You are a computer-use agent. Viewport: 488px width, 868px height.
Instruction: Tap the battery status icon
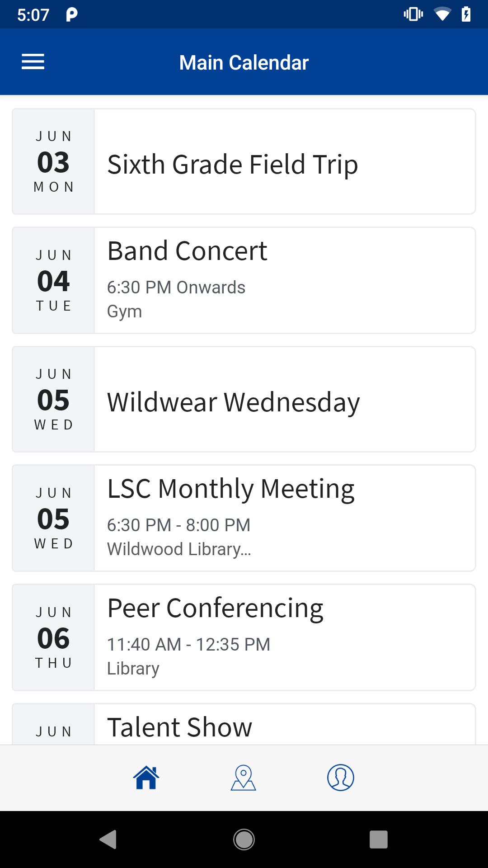click(x=466, y=14)
